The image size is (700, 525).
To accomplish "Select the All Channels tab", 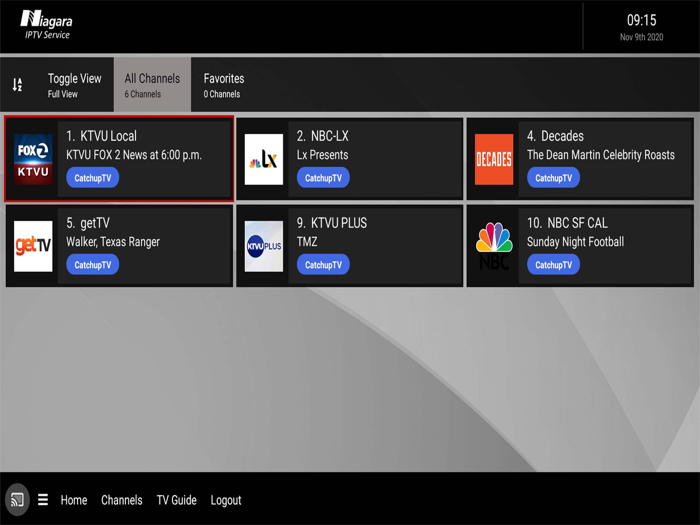I will click(x=152, y=84).
